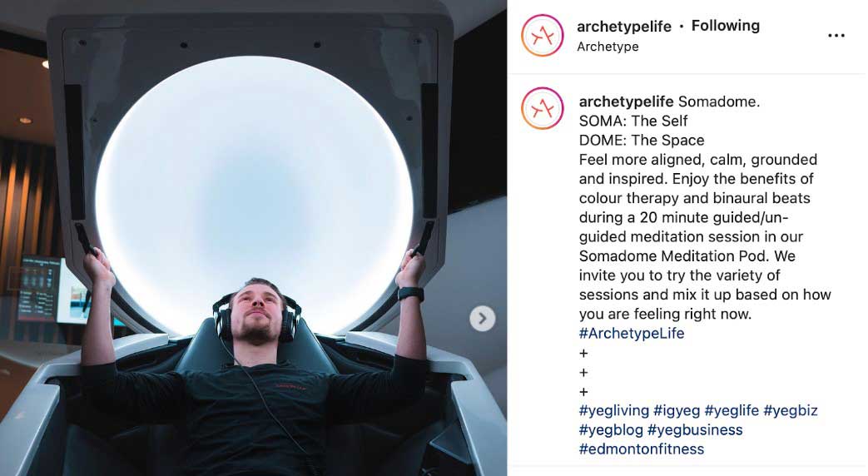This screenshot has width=868, height=476.
Task: Click the next-photo carousel arrow
Action: coord(482,318)
